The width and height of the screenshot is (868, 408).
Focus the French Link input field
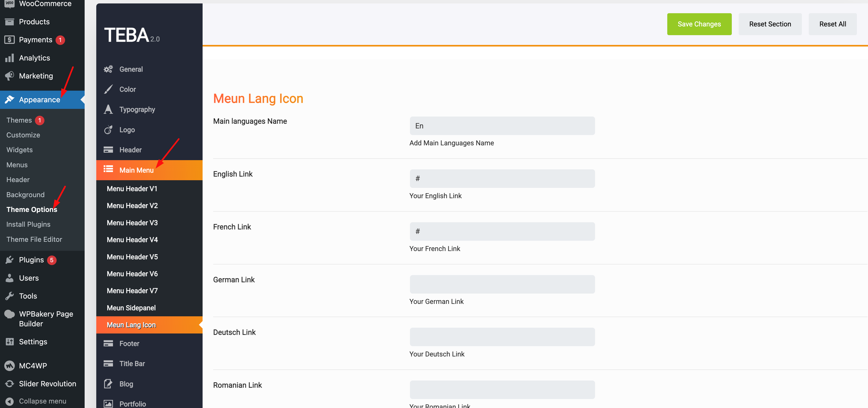pyautogui.click(x=502, y=231)
